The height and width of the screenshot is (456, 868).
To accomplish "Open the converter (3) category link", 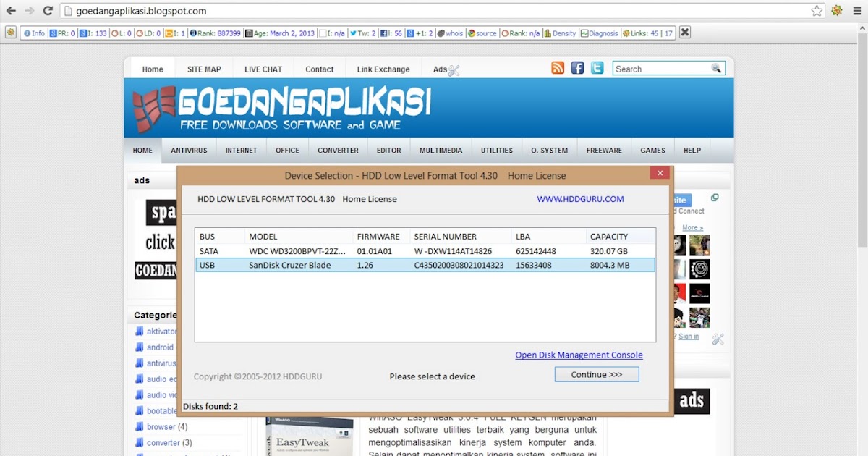I will click(x=169, y=443).
